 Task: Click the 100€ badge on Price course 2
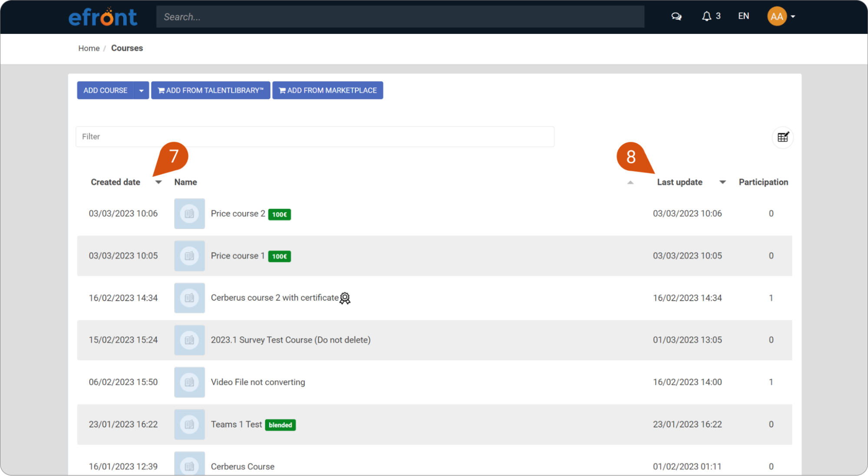point(279,214)
